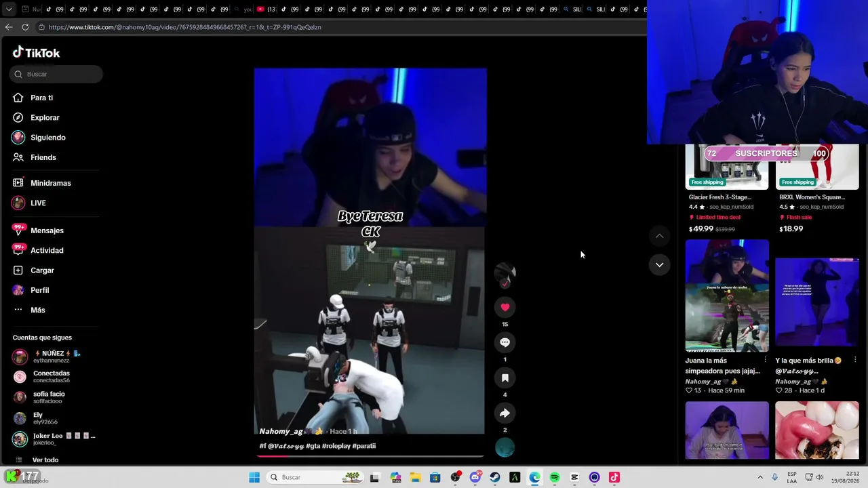Go to the LIVE section

(x=29, y=203)
